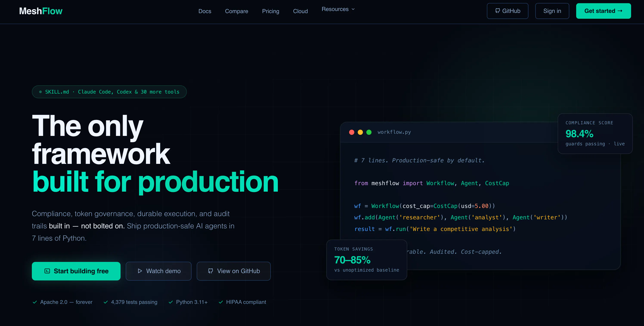Screen dimensions: 644x326
Task: Click the 'Python 3.11+' text
Action: [192, 302]
